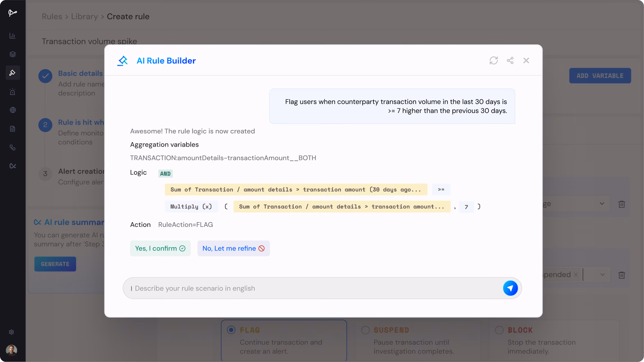Click the refresh icon in AI Rule Builder

pyautogui.click(x=494, y=60)
